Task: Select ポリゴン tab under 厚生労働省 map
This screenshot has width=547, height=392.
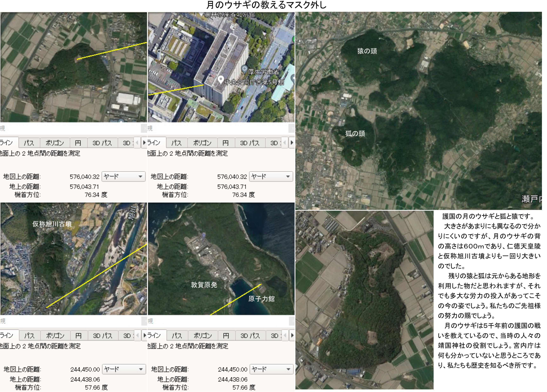Action: coord(202,143)
